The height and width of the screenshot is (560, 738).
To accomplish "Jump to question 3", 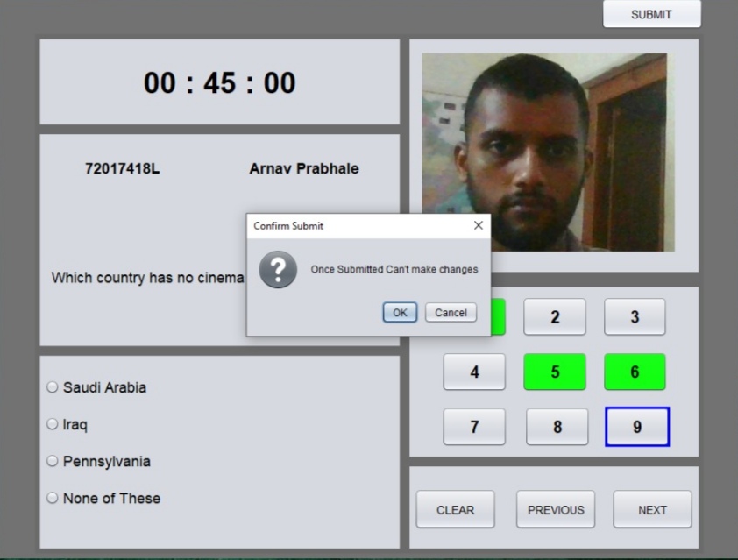I will [635, 317].
